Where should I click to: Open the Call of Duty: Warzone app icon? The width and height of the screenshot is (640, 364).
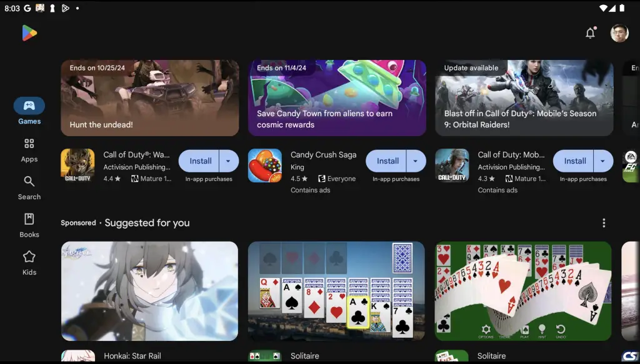coord(77,165)
